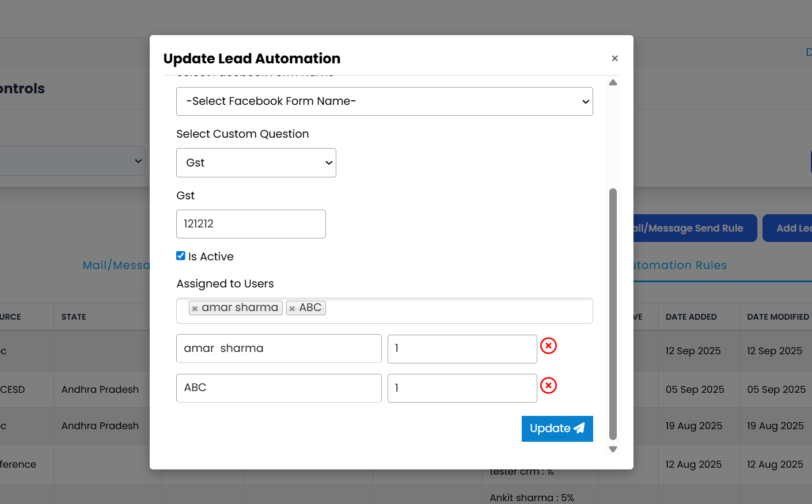Open the Select Facebook Form Name dropdown
This screenshot has height=504, width=812.
coord(384,101)
